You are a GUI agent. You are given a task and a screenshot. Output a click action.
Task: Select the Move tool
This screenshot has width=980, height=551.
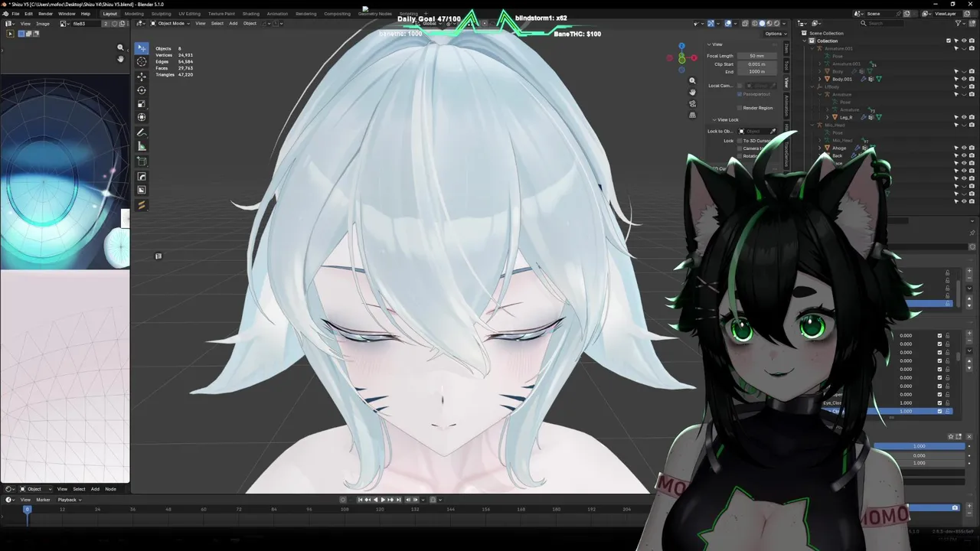[x=142, y=77]
